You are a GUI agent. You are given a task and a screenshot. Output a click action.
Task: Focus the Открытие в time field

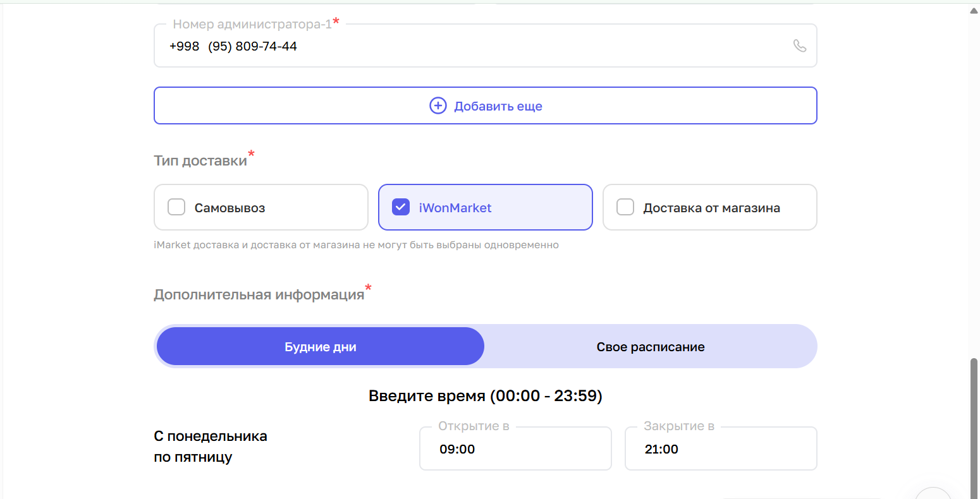point(515,449)
